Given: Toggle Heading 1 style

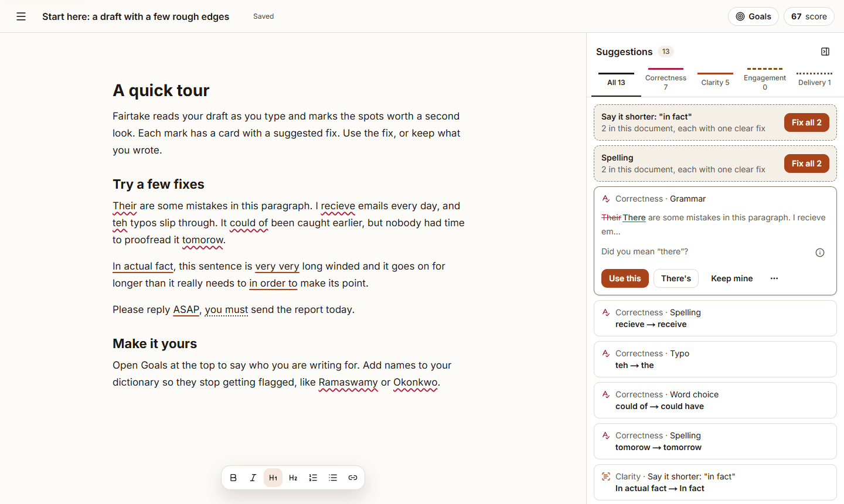Looking at the screenshot, I should [273, 478].
